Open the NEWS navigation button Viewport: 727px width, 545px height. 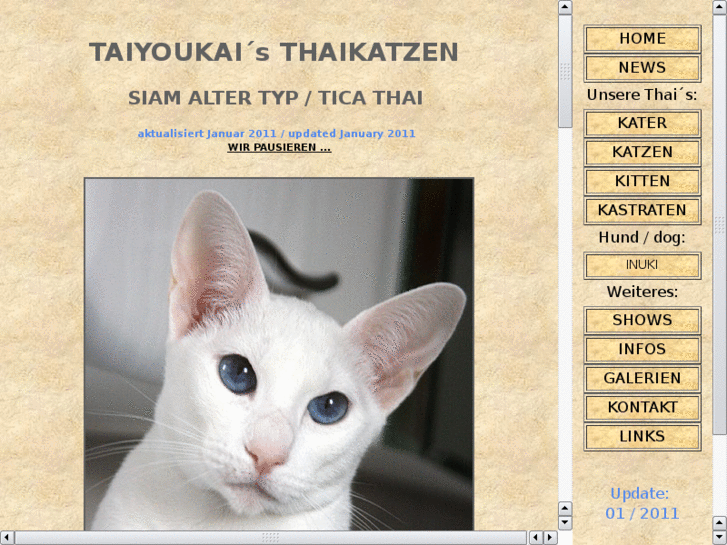642,68
